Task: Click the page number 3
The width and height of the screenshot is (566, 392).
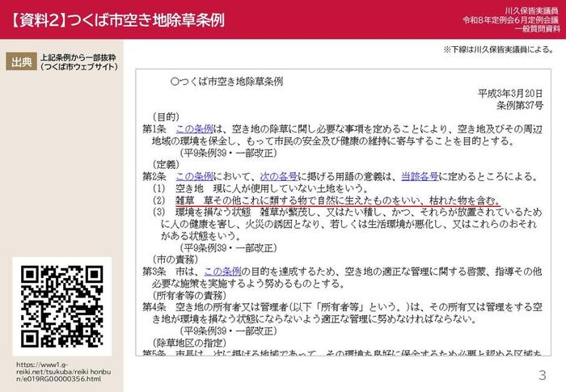Action: (x=543, y=375)
